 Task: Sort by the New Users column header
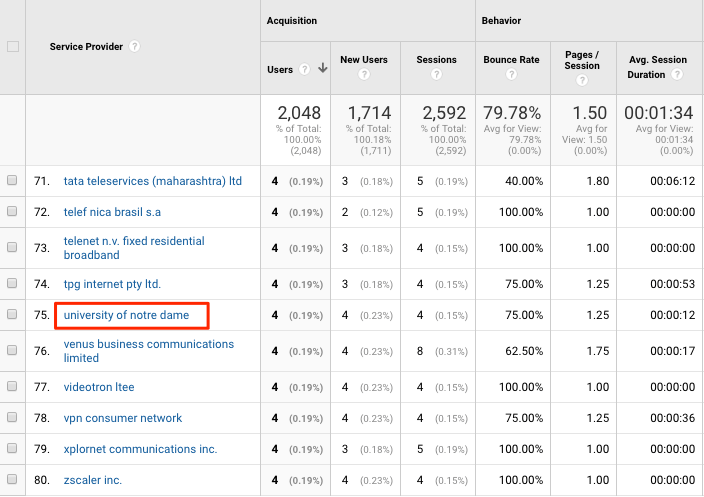pos(364,59)
